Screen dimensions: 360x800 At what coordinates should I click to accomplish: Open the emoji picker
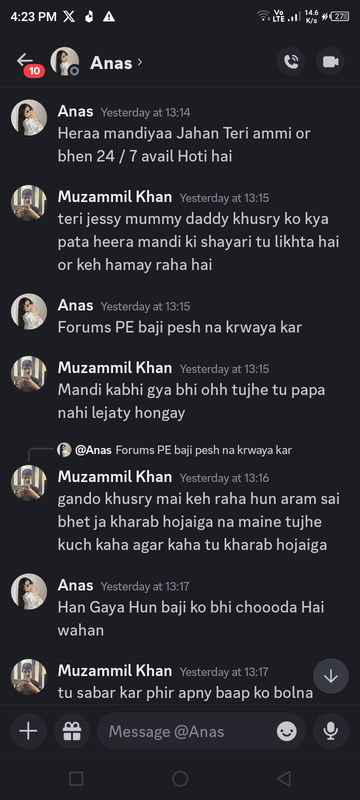tap(287, 732)
